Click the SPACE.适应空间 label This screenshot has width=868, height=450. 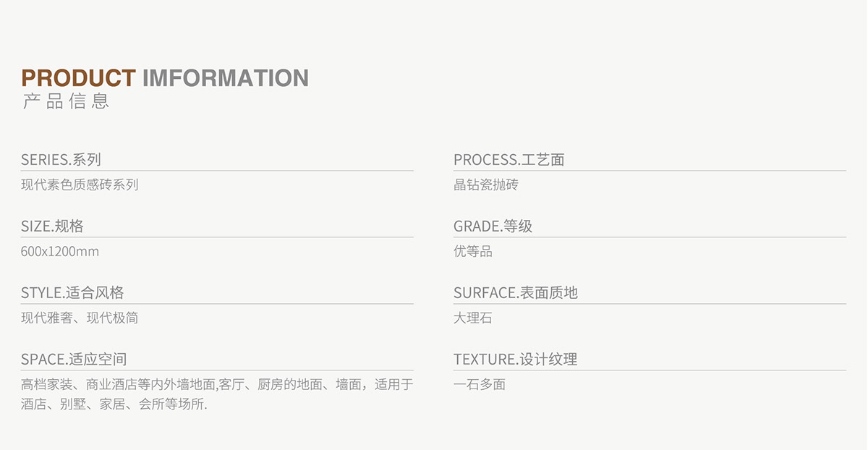pyautogui.click(x=74, y=360)
